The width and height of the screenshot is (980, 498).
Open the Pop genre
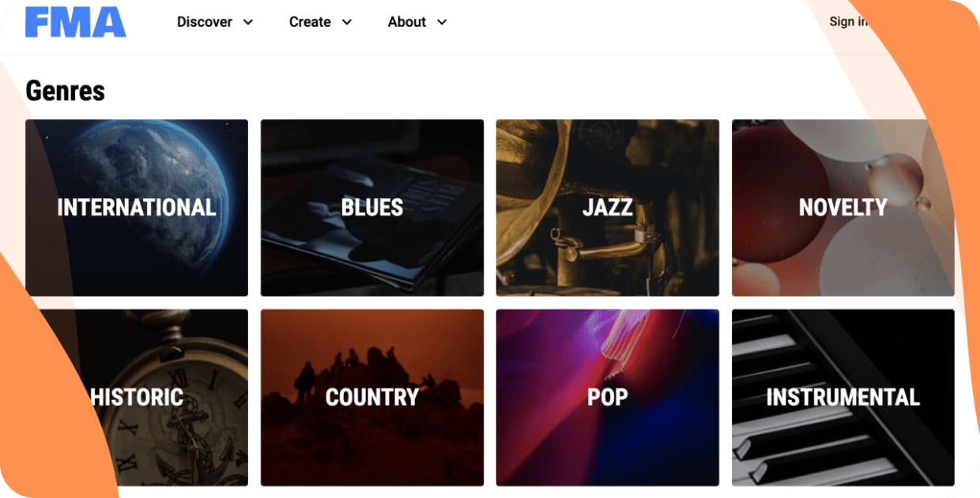[x=607, y=398]
